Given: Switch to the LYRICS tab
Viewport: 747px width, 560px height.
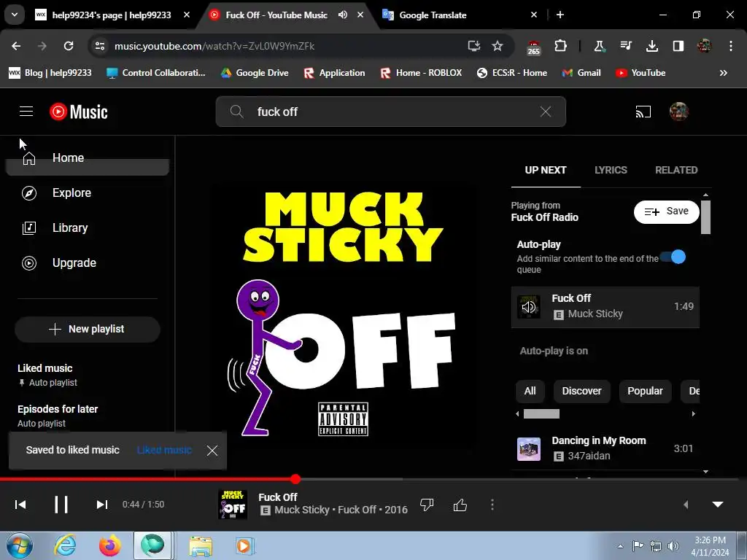Looking at the screenshot, I should click(x=611, y=170).
